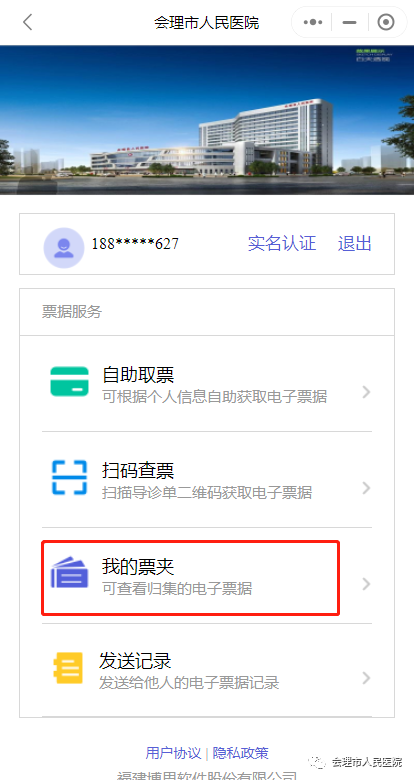Tap the user avatar icon

[x=64, y=248]
